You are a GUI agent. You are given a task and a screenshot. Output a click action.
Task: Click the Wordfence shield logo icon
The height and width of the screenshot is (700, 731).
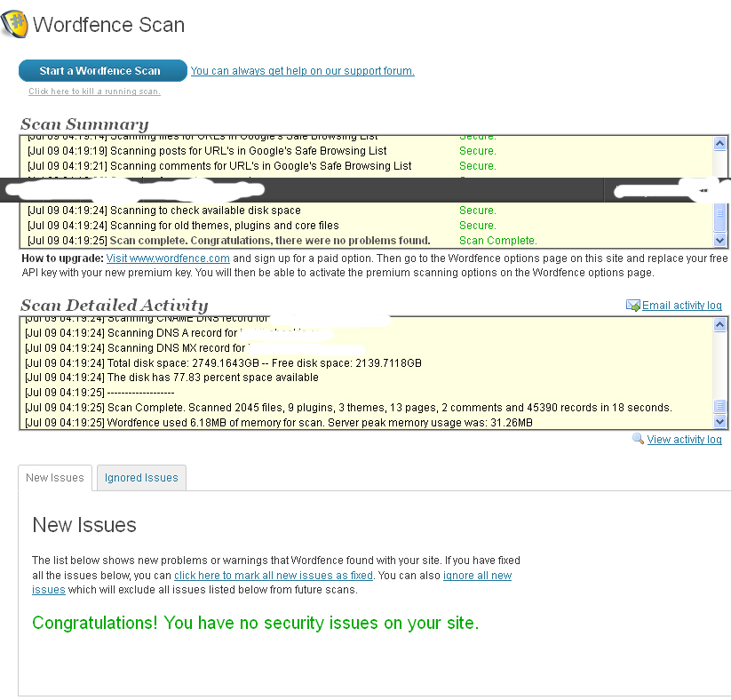tap(14, 25)
